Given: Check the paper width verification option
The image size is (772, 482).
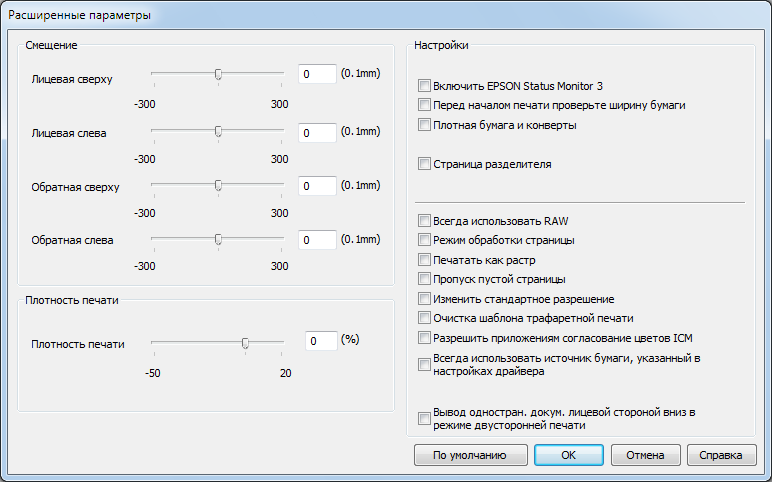Looking at the screenshot, I should point(425,105).
